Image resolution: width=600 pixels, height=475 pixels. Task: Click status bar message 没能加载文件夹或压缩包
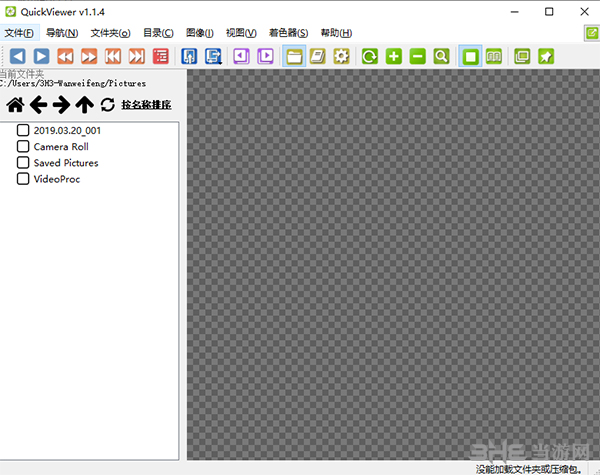pyautogui.click(x=529, y=469)
